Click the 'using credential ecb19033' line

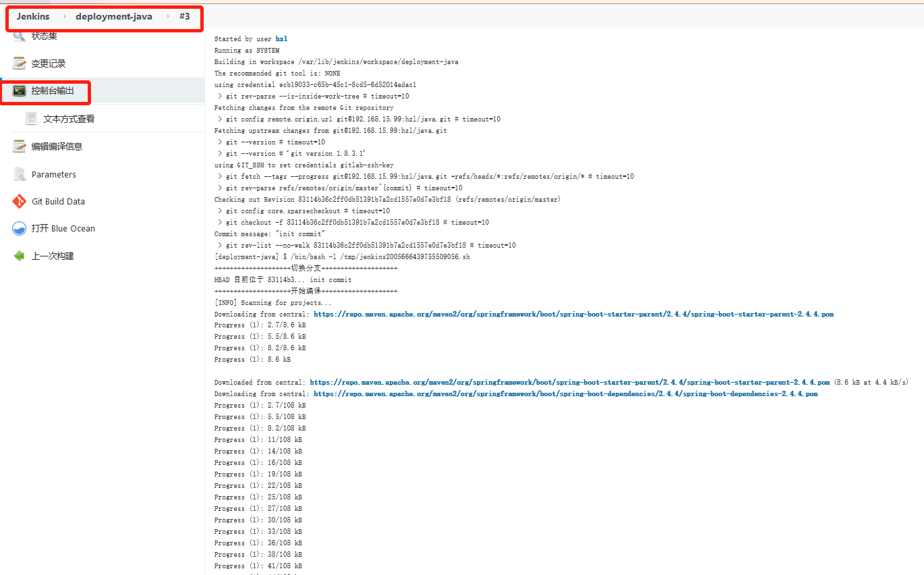click(316, 85)
